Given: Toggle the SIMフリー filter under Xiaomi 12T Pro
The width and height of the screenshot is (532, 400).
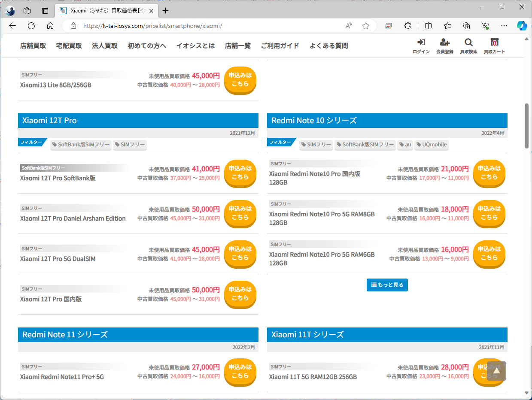Looking at the screenshot, I should (130, 145).
